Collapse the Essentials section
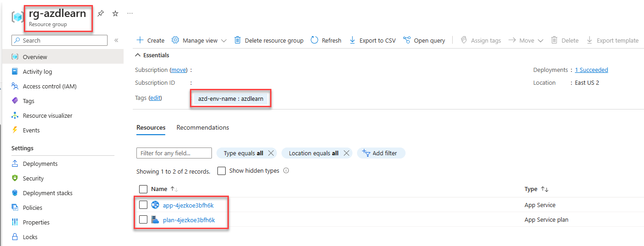Screen dimensions: 644x246 (152, 55)
